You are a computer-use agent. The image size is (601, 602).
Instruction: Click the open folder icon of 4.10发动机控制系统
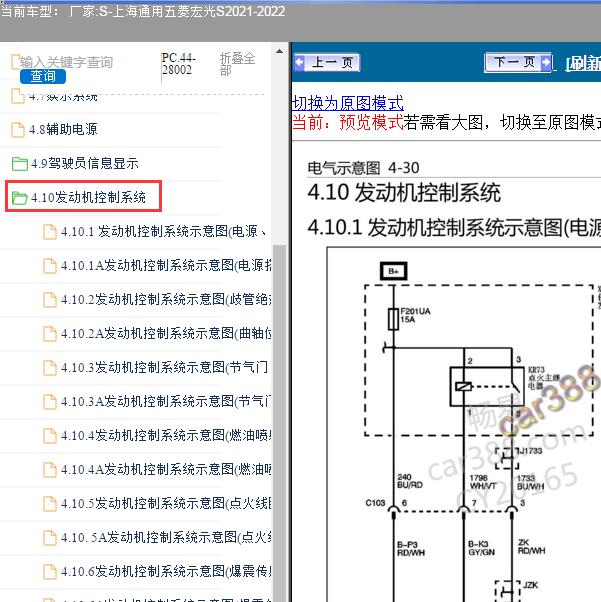tap(19, 198)
